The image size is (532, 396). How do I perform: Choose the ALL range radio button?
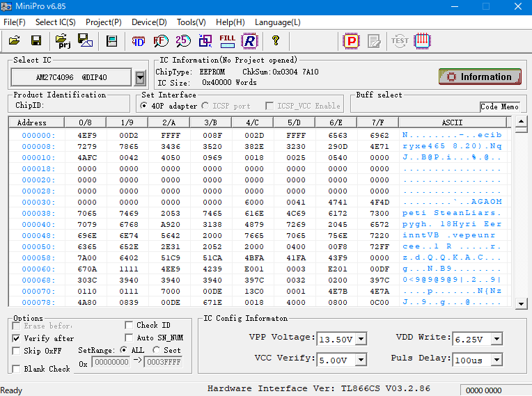(x=123, y=350)
